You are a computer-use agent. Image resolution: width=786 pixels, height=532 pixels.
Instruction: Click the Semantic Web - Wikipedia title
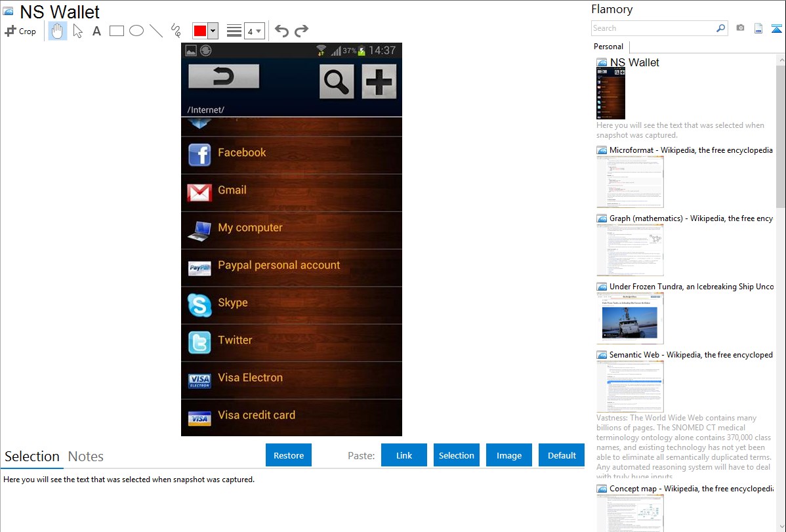click(691, 354)
